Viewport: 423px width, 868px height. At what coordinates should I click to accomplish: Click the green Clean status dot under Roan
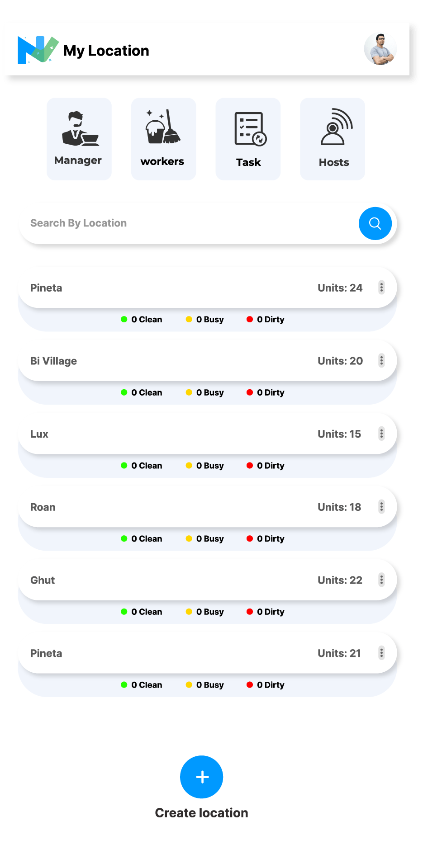coord(124,538)
